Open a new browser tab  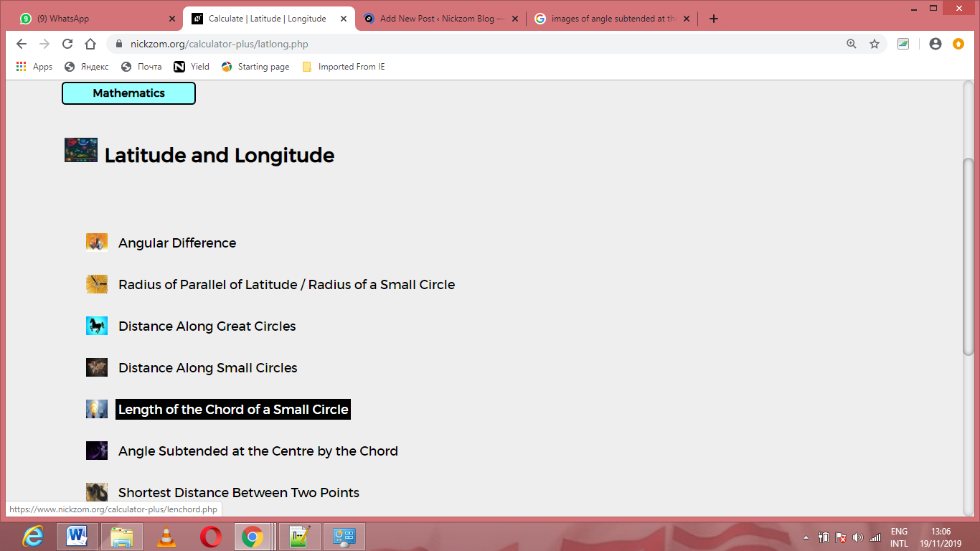(x=713, y=19)
